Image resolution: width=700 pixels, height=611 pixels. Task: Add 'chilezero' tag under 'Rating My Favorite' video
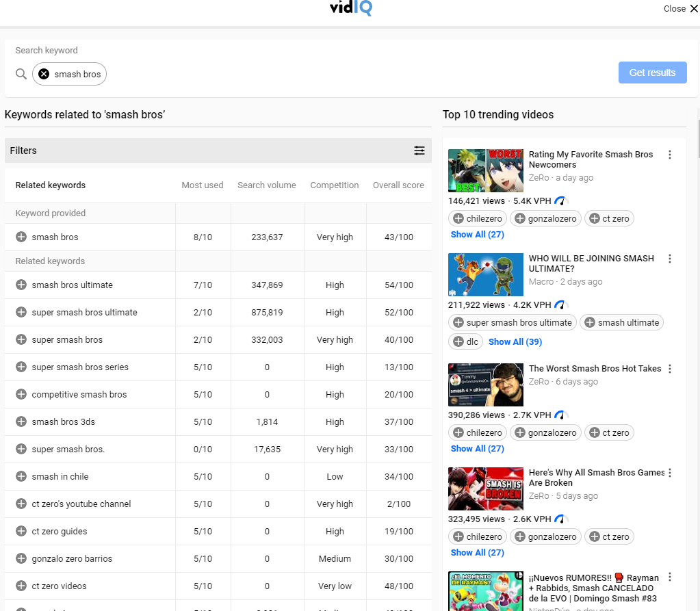(477, 218)
